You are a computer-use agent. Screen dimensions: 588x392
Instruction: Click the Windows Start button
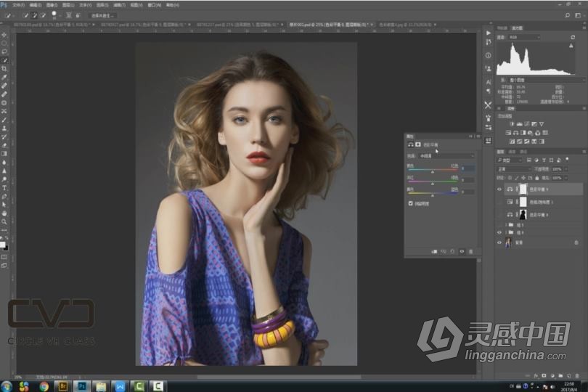click(x=7, y=386)
